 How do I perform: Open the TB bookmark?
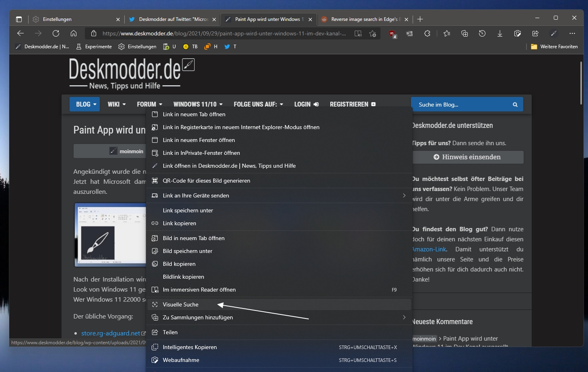190,47
